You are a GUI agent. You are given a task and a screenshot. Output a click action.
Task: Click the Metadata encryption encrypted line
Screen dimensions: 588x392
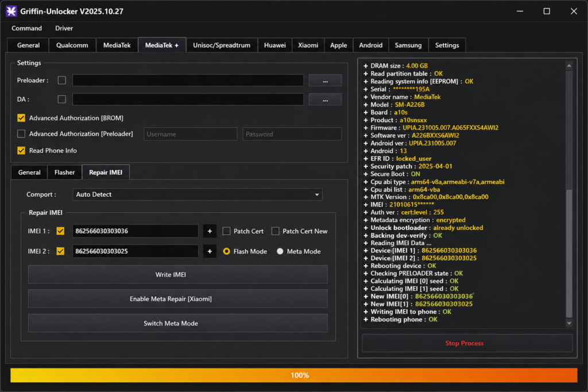click(415, 220)
